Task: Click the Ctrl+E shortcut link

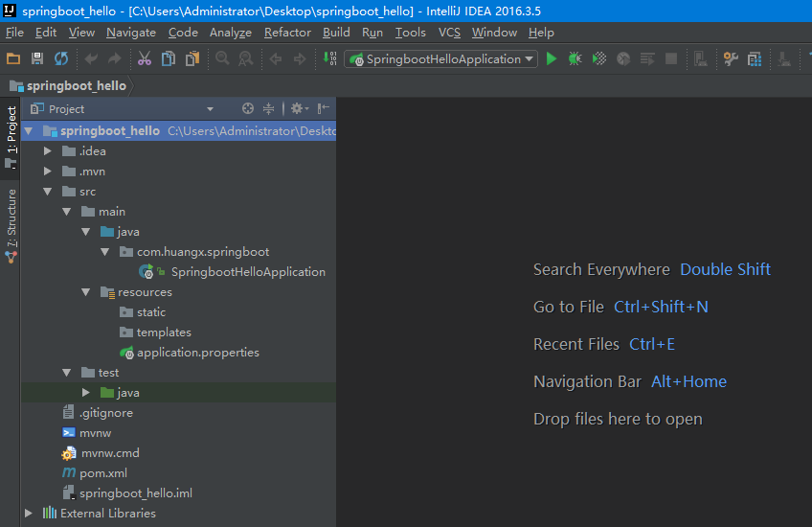Action: pyautogui.click(x=652, y=344)
